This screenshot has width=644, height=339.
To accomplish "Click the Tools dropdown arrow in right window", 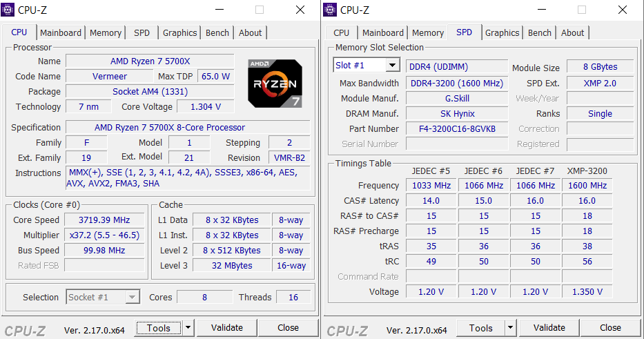I will click(x=511, y=327).
